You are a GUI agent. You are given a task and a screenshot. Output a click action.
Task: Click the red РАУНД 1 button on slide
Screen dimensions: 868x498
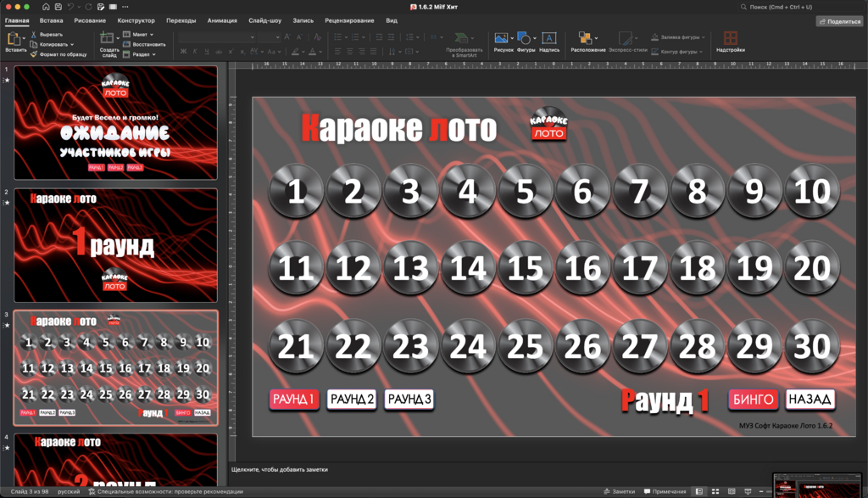click(x=294, y=399)
